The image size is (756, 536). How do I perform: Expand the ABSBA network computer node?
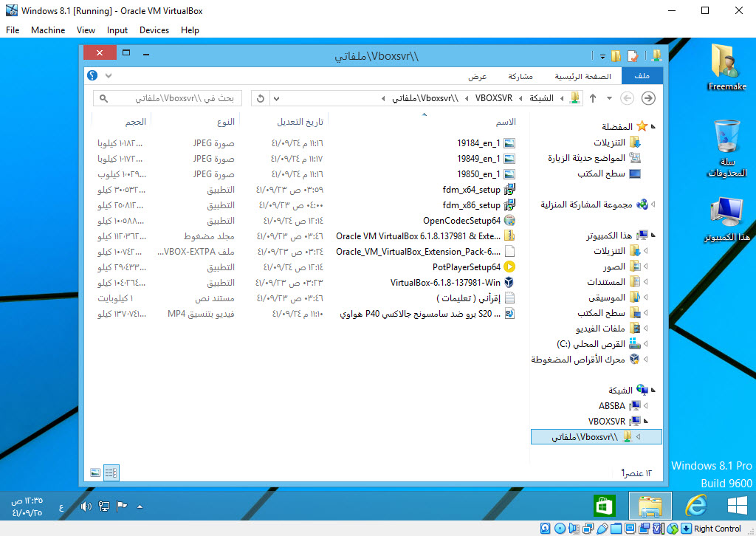(x=645, y=405)
